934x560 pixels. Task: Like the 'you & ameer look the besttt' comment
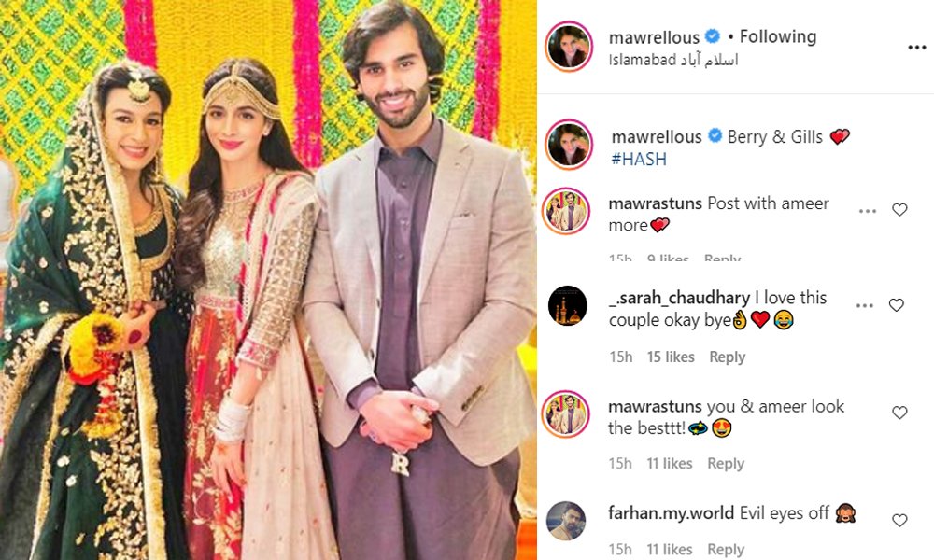click(899, 413)
